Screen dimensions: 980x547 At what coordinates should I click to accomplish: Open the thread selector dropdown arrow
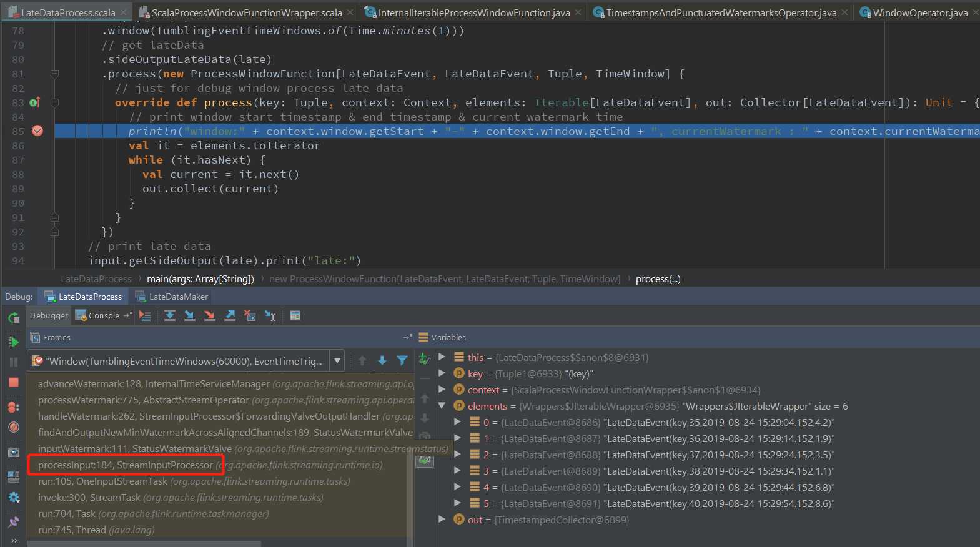(337, 360)
